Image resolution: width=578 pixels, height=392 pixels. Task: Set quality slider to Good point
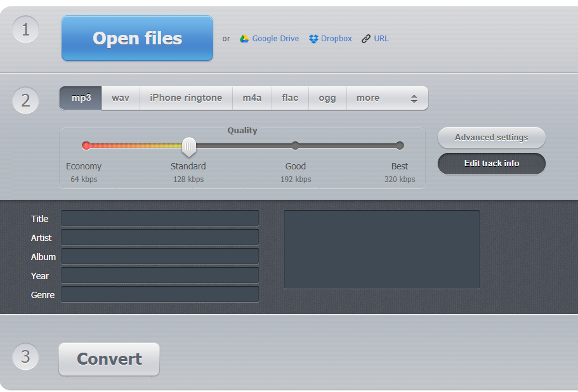pos(295,146)
